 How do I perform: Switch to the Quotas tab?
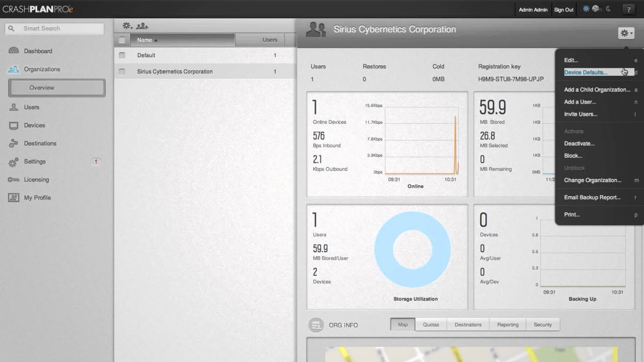click(x=431, y=325)
